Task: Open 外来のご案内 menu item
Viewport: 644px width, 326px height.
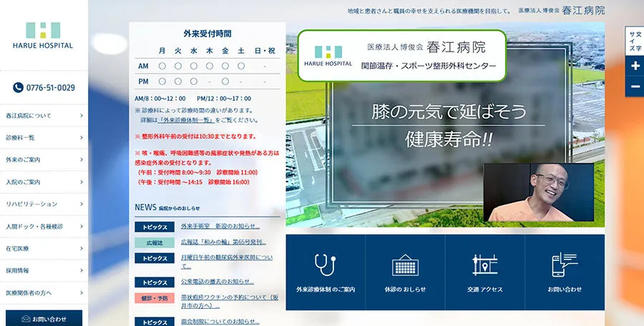Action: [44, 159]
